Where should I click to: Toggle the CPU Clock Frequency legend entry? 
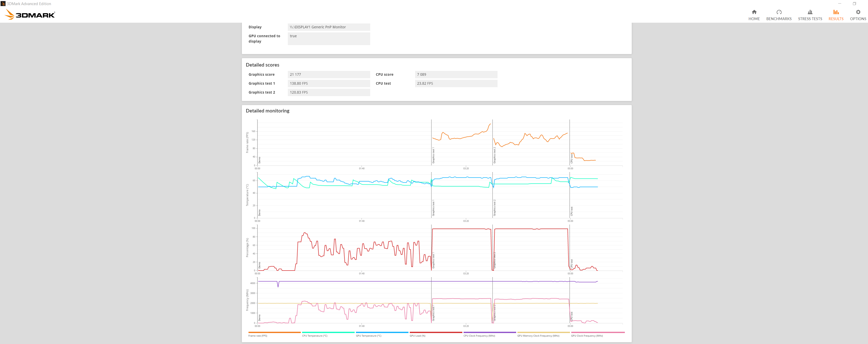(479, 336)
